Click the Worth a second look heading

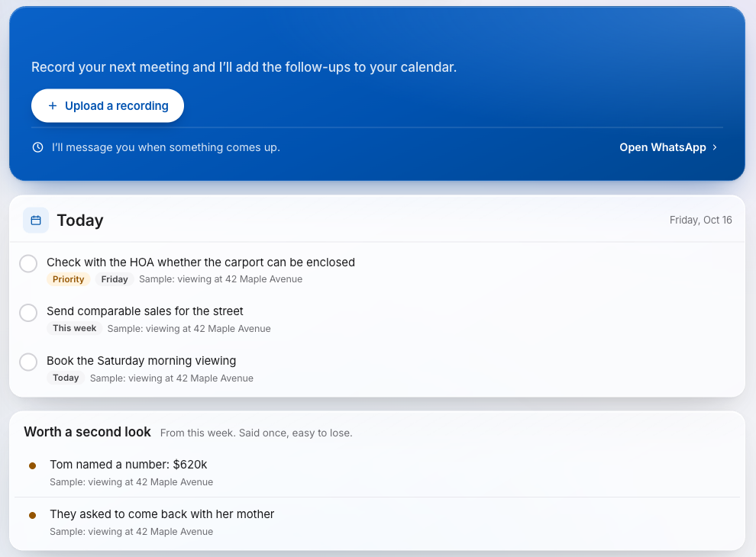(87, 432)
